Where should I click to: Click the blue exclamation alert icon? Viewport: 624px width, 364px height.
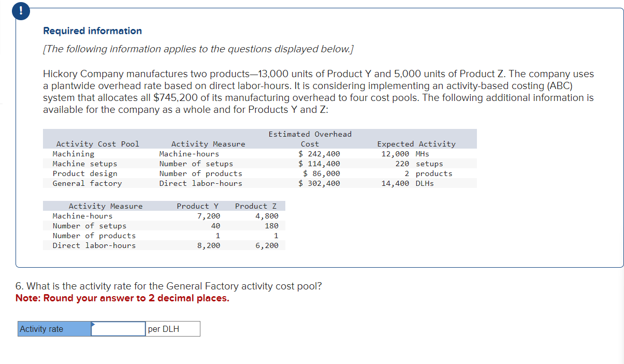pos(20,10)
